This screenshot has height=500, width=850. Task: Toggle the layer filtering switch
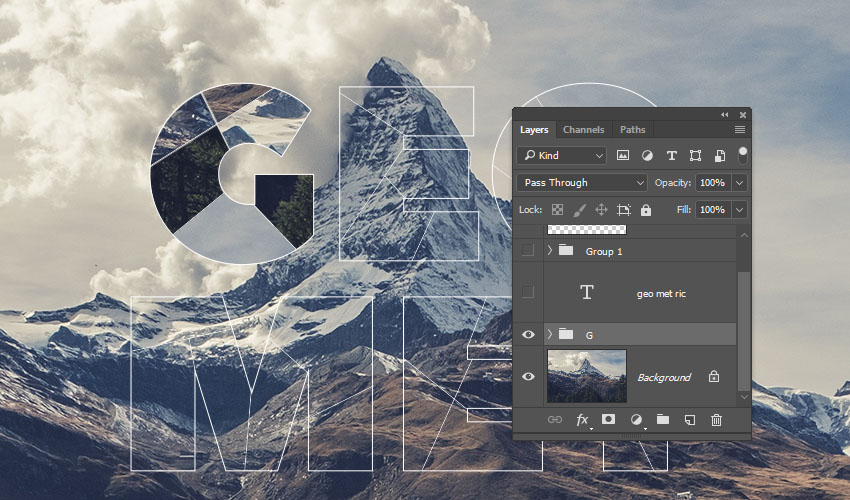(x=743, y=154)
